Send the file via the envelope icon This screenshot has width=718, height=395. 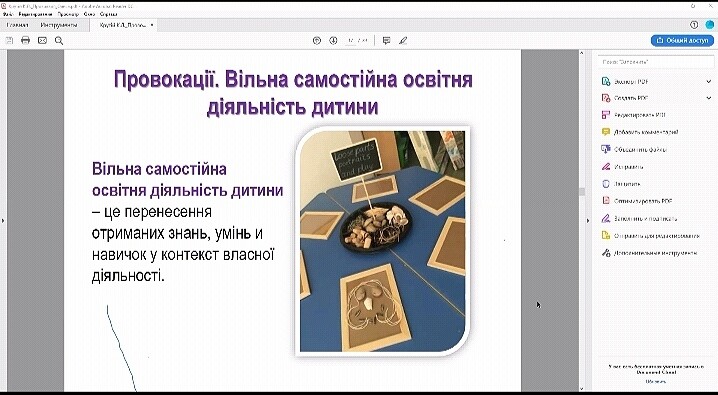[x=42, y=40]
